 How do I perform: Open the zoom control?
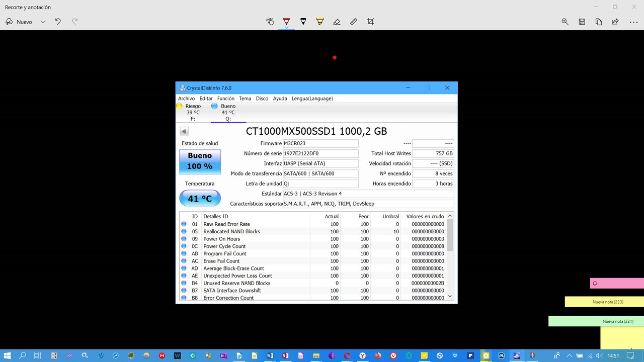[565, 22]
